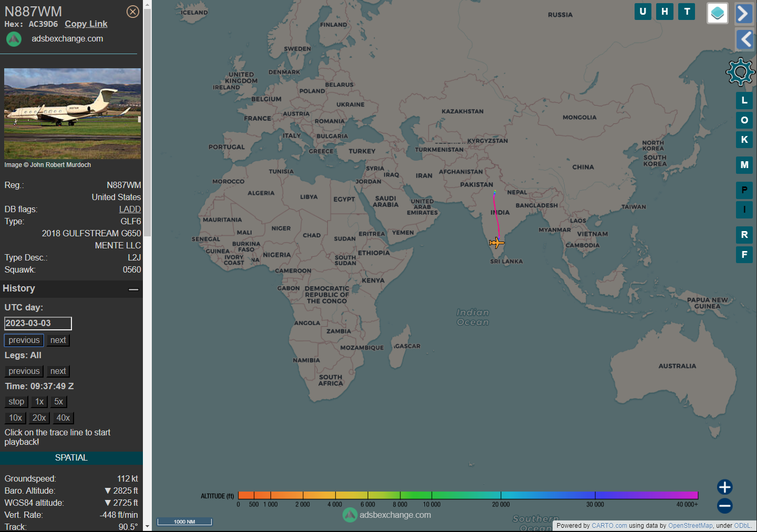
Task: Open the CARTO.com attribution link
Action: click(609, 526)
